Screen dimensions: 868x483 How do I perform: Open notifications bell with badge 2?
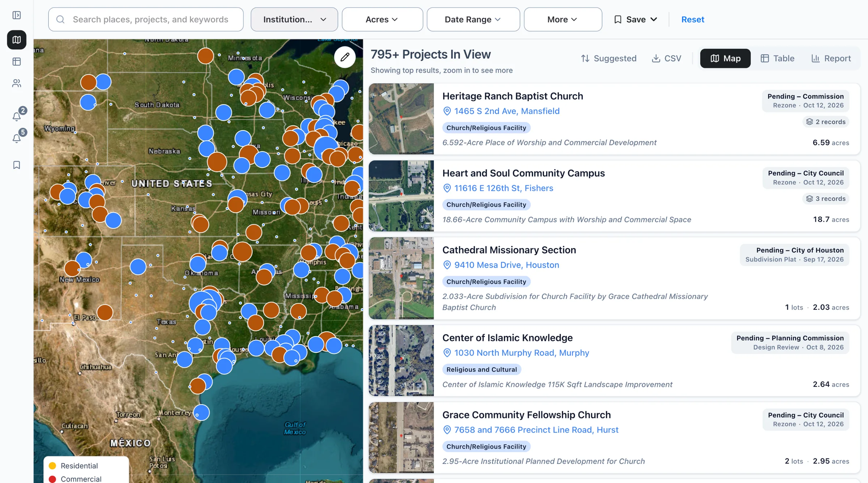[x=17, y=116]
